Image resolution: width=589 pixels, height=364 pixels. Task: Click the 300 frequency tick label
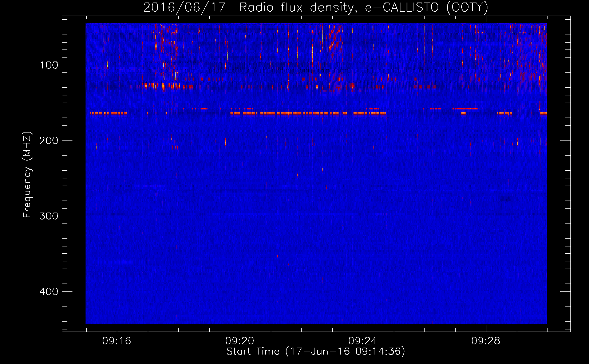click(x=49, y=216)
